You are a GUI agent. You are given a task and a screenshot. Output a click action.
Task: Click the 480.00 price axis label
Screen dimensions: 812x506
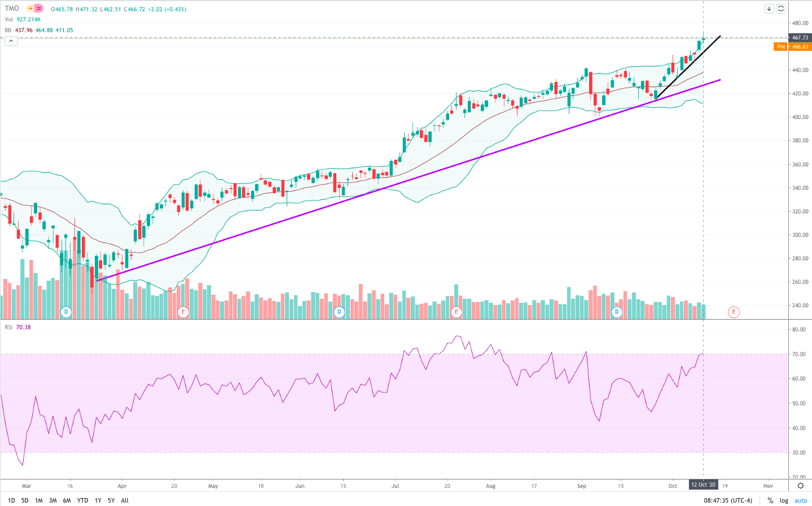tap(800, 23)
